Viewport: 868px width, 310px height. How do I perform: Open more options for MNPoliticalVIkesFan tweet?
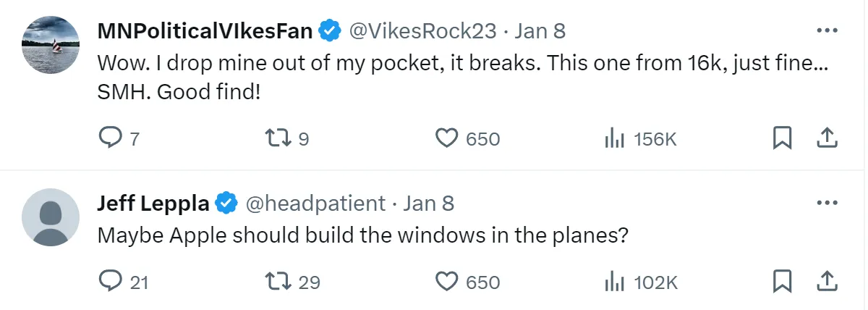click(827, 31)
